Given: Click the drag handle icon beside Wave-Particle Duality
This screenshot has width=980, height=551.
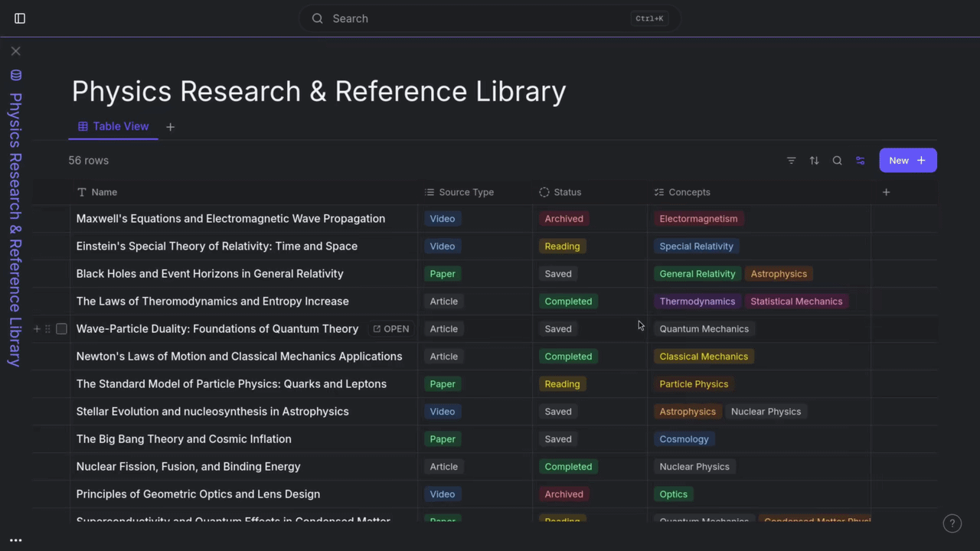Looking at the screenshot, I should click(x=47, y=329).
